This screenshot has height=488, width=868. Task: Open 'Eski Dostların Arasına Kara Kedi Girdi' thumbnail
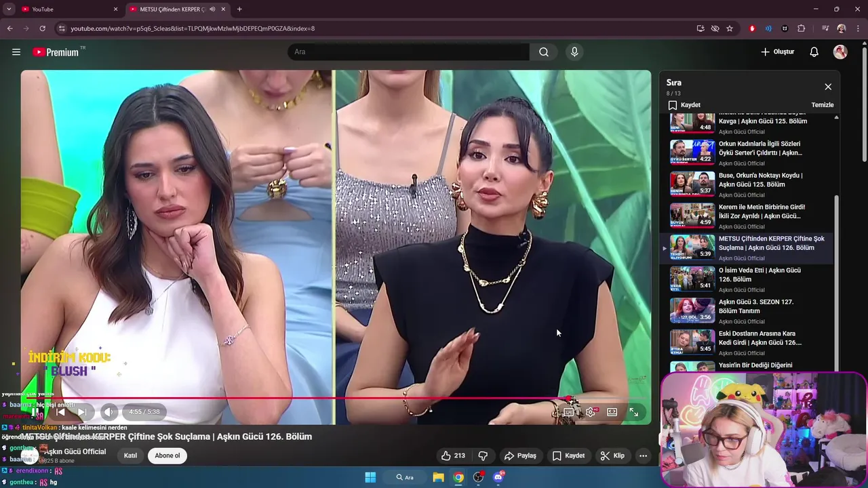click(692, 342)
